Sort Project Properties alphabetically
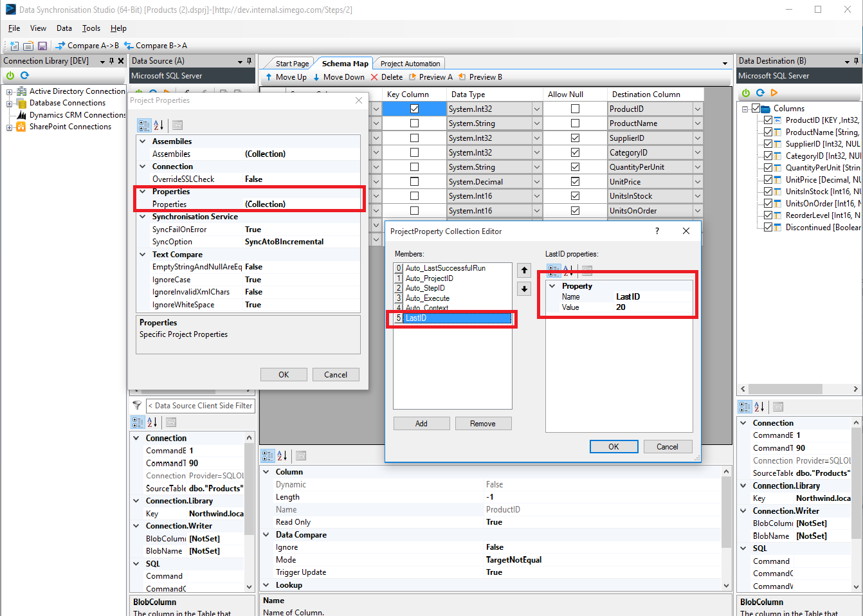The image size is (863, 616). point(159,125)
